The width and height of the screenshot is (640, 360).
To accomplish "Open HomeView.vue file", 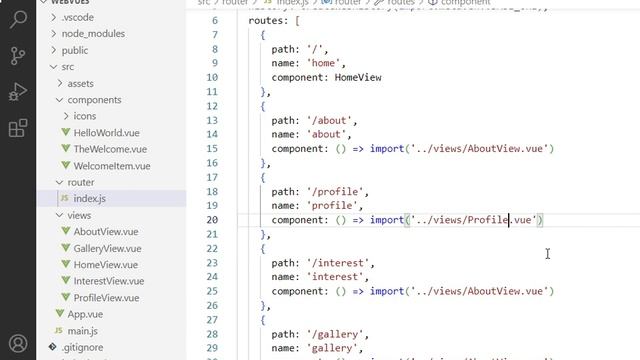I will [x=106, y=264].
